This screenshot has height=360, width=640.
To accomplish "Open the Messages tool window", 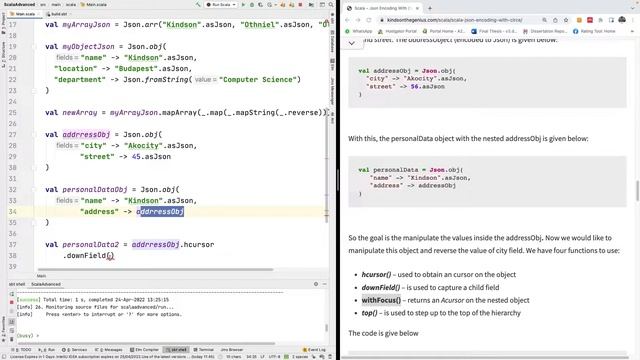I will [109, 350].
